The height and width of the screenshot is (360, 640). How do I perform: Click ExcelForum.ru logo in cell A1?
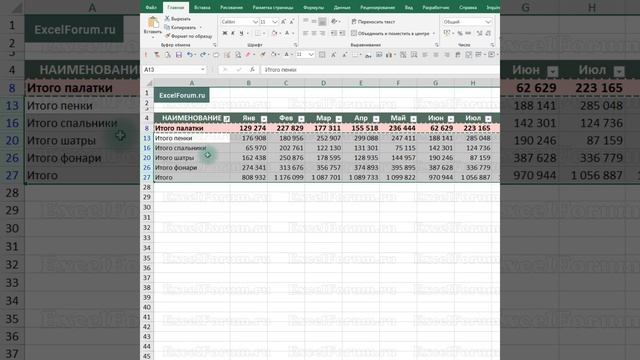tap(182, 95)
